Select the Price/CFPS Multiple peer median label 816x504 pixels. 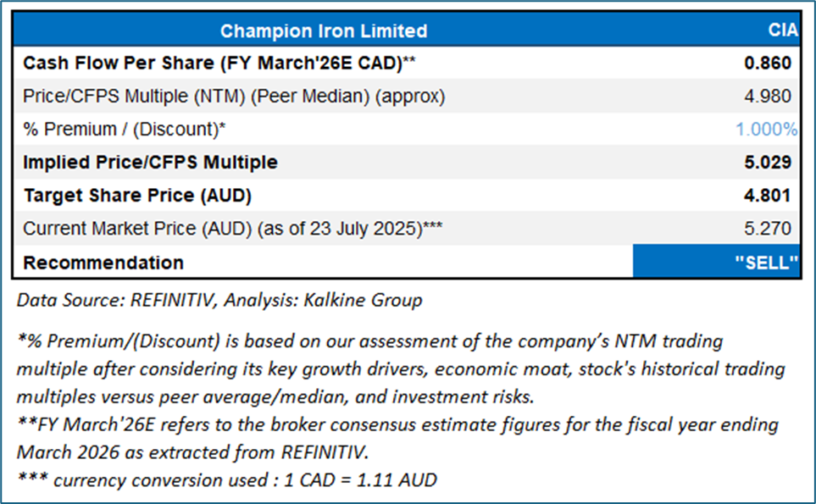click(x=234, y=97)
